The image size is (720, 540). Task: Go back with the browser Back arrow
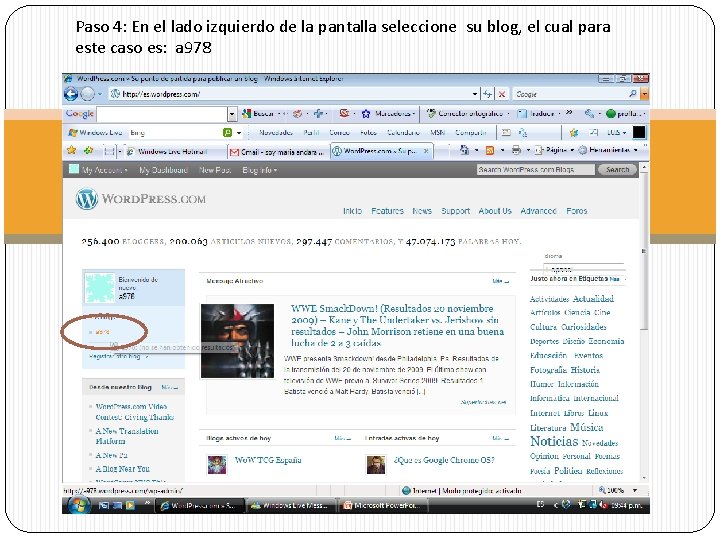[x=71, y=94]
